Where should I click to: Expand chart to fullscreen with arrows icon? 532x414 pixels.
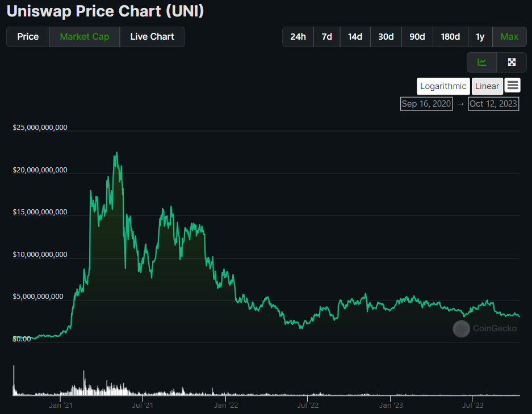pos(512,62)
